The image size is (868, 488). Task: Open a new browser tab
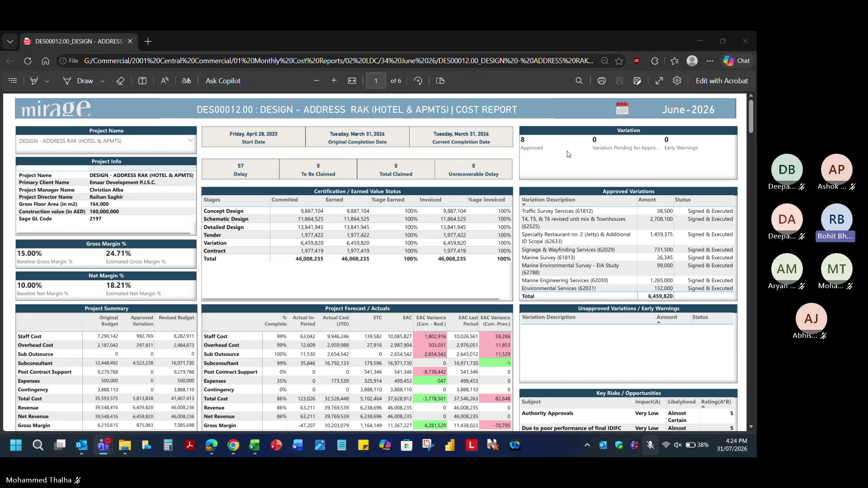pos(148,42)
